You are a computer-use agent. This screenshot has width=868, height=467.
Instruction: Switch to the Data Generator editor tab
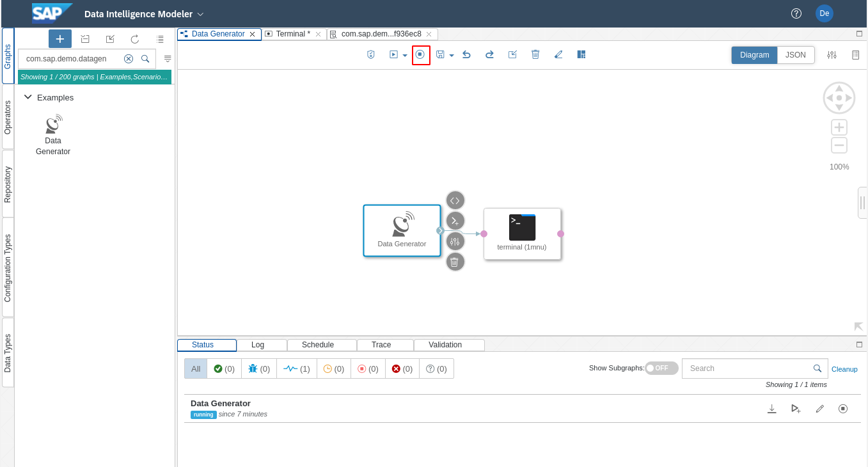pos(218,34)
